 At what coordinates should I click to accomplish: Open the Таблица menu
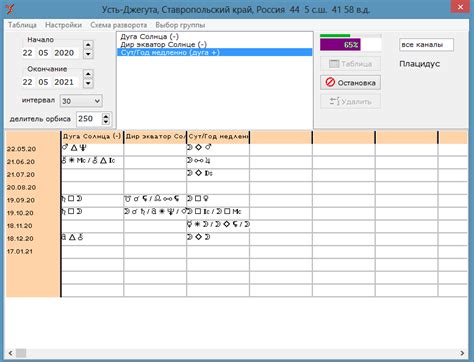[22, 25]
